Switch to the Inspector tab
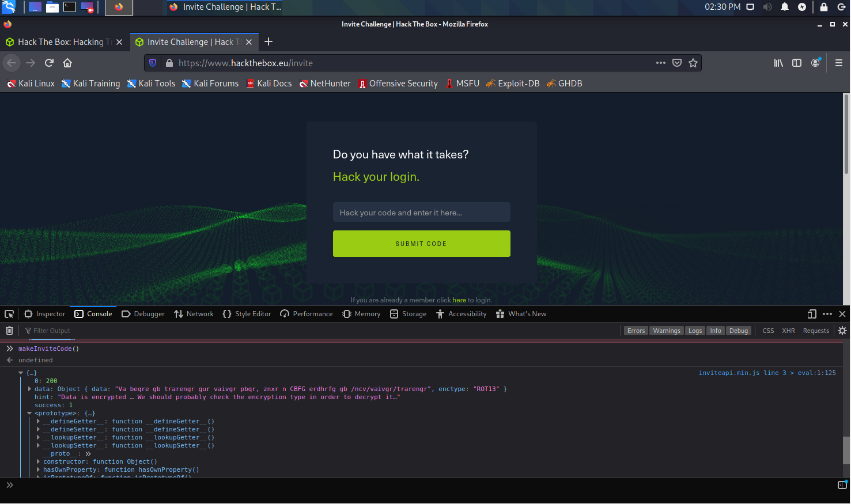The image size is (851, 504). coord(45,314)
